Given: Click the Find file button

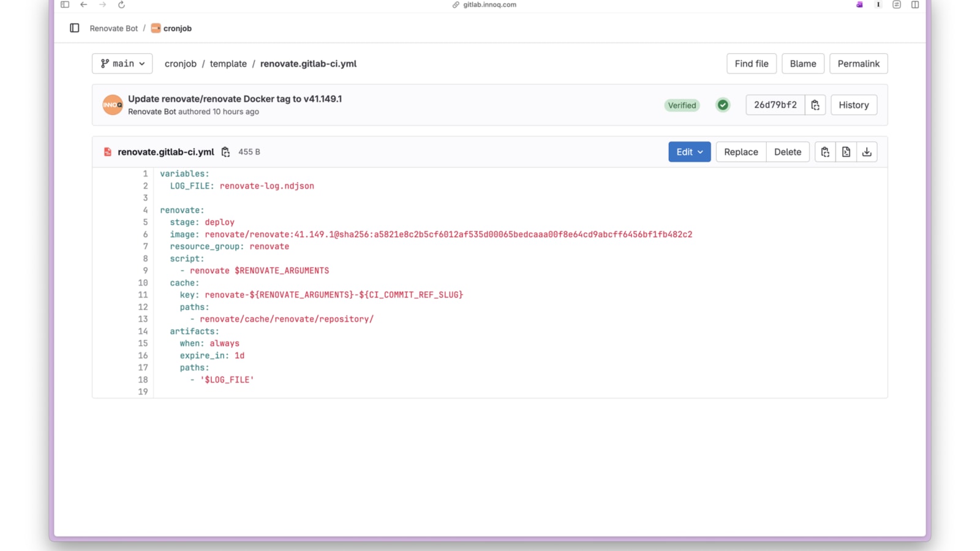Looking at the screenshot, I should (752, 64).
